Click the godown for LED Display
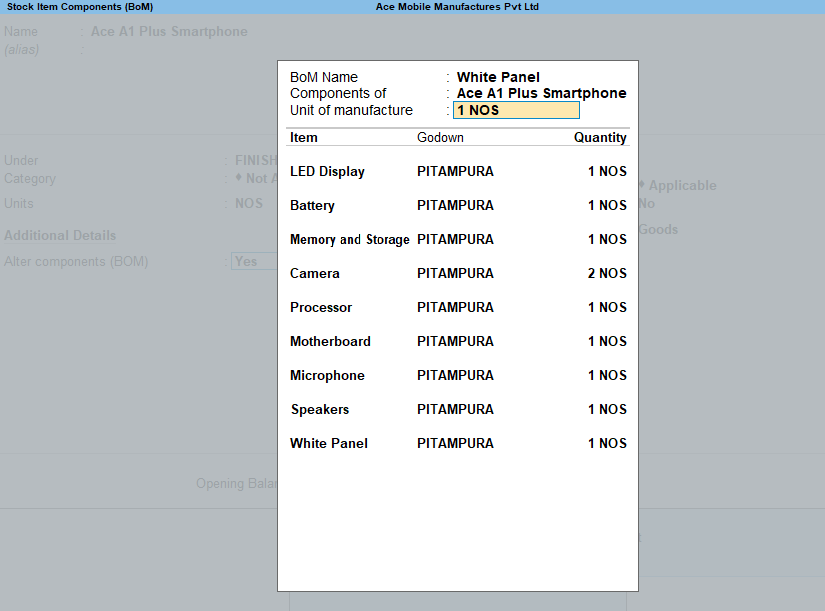This screenshot has height=611, width=825. click(455, 172)
